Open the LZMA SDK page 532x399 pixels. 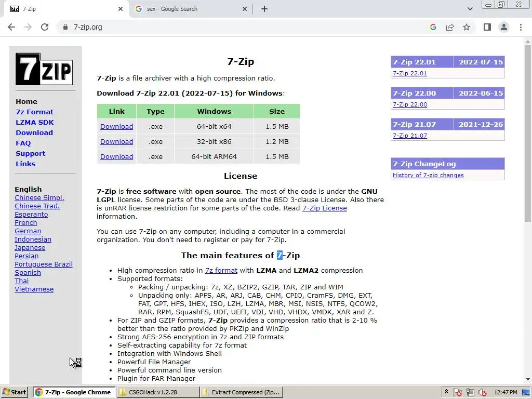(35, 122)
